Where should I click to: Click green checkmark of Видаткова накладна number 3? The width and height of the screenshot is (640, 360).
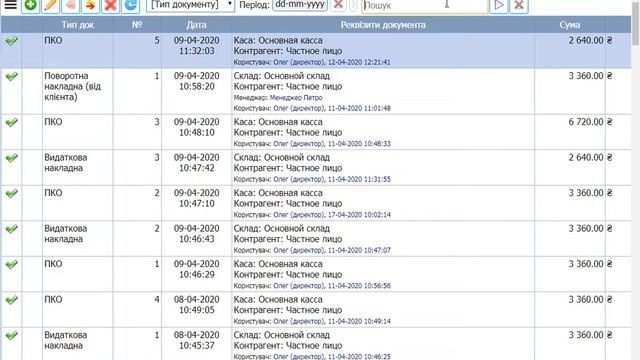12,158
